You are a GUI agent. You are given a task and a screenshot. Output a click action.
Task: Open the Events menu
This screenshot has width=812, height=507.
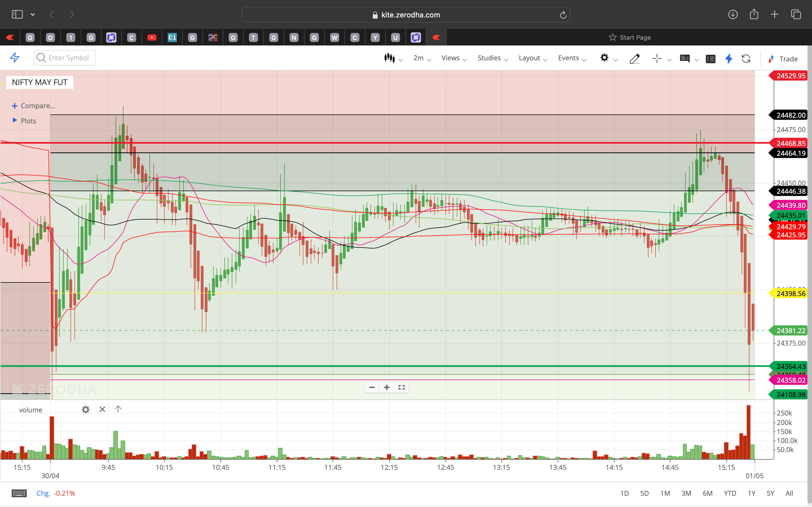pyautogui.click(x=568, y=58)
